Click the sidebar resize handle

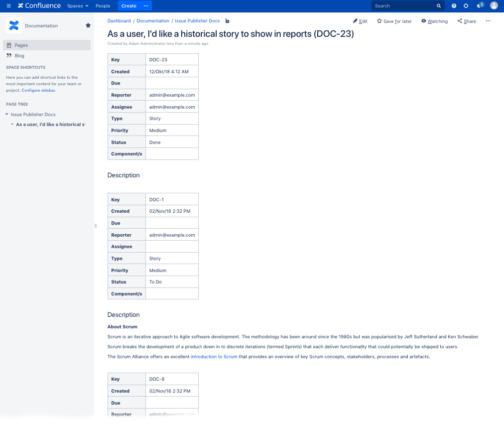tap(95, 226)
